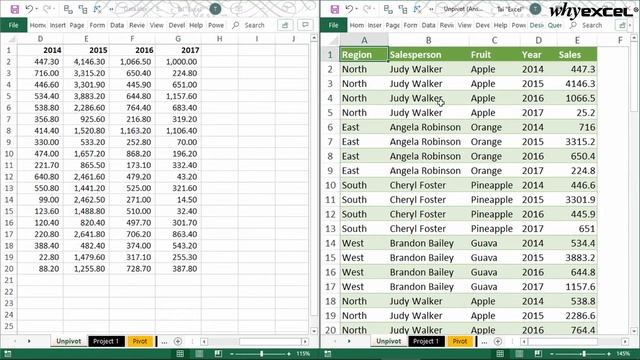
Task: Show more sheet tabs, right window ellipsis
Action: 484,342
